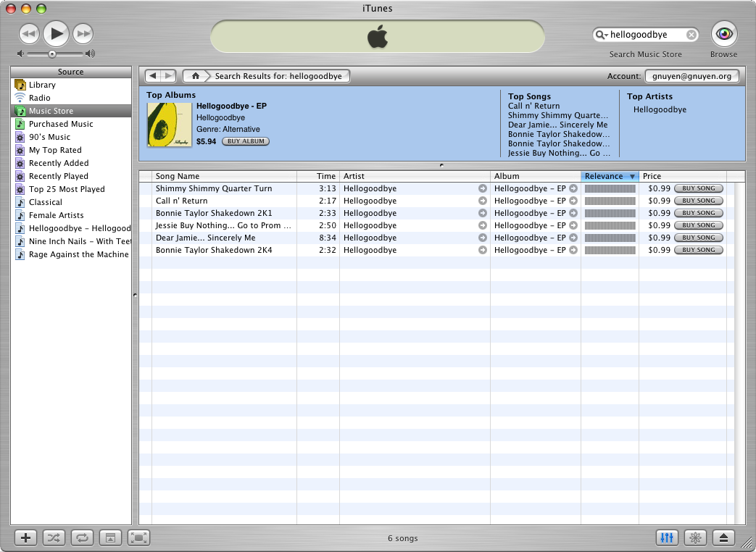Go back in the Music Store
Screen dimensions: 756x552
pos(153,75)
